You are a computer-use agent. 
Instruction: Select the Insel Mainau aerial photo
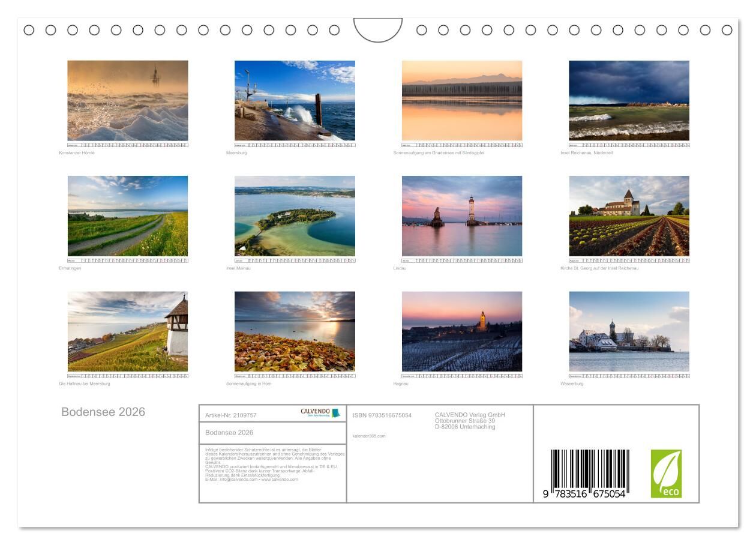[x=295, y=216]
